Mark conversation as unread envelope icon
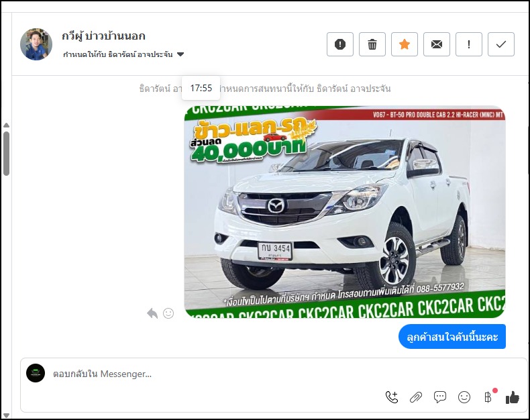Screen dimensions: 530x420 coord(437,44)
